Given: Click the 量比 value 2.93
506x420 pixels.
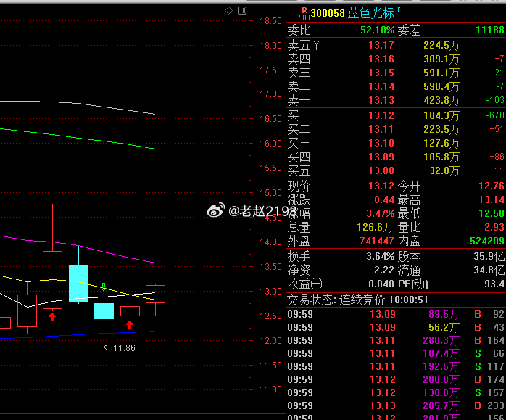Looking at the screenshot, I should point(494,227).
